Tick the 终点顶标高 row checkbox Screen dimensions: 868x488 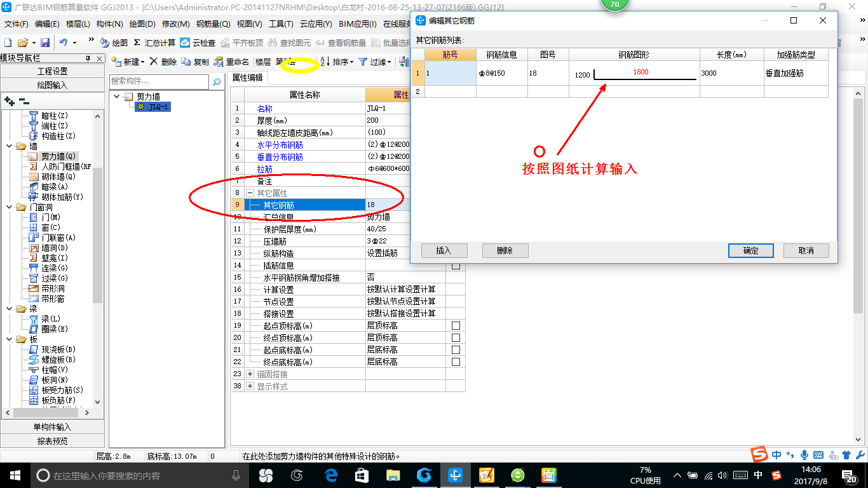pos(456,338)
